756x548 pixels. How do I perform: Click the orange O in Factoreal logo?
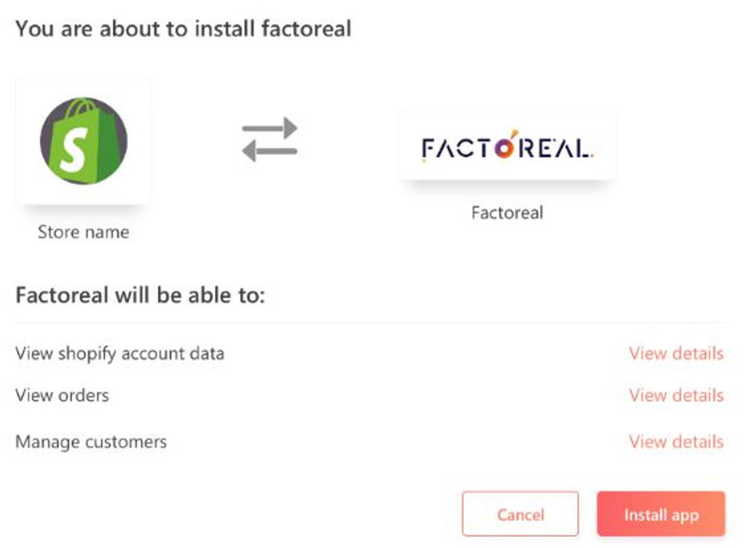(504, 148)
